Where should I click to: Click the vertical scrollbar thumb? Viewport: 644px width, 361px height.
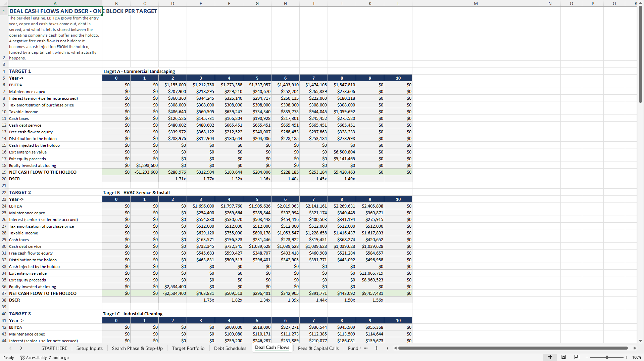click(x=640, y=54)
